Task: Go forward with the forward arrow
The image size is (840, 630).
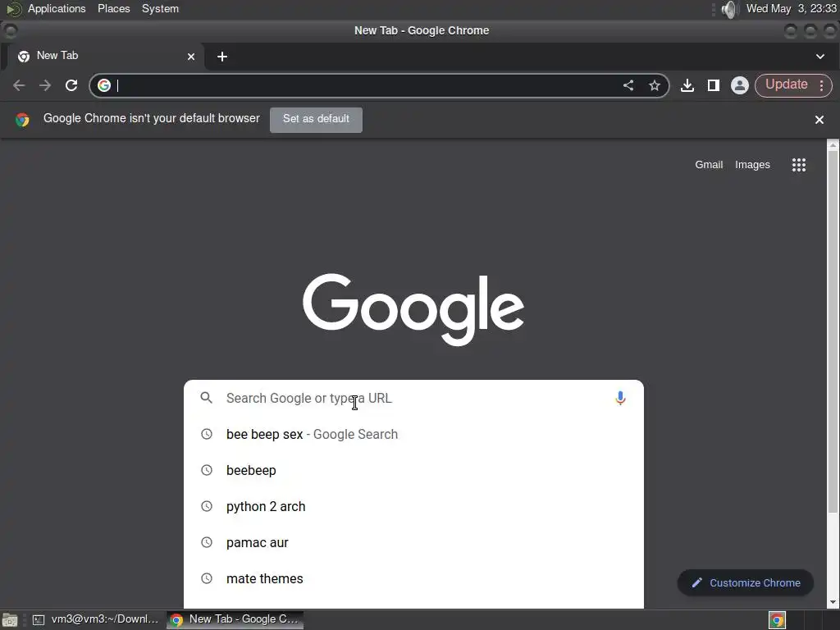Action: (45, 85)
